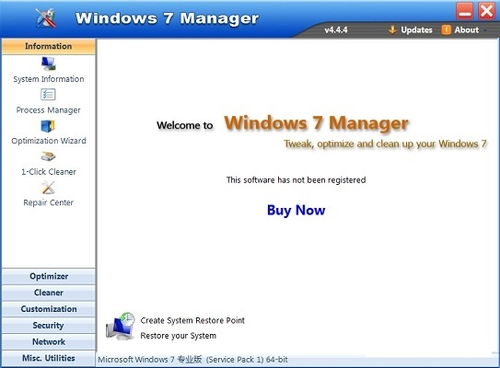Click the Updates download arrow icon

(x=392, y=30)
